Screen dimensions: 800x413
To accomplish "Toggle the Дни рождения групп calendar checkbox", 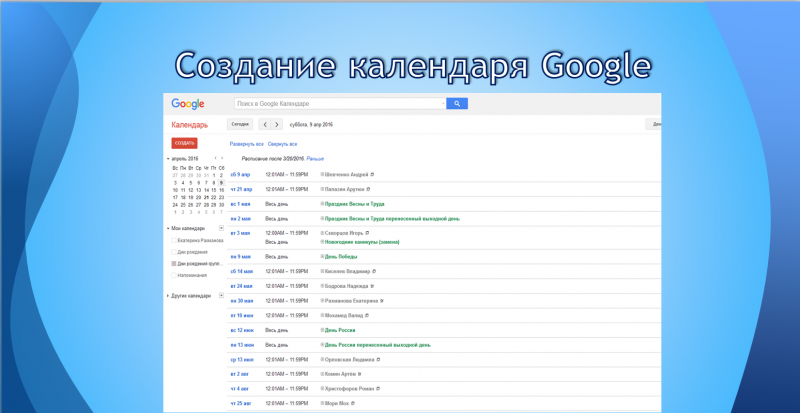I will pyautogui.click(x=174, y=264).
